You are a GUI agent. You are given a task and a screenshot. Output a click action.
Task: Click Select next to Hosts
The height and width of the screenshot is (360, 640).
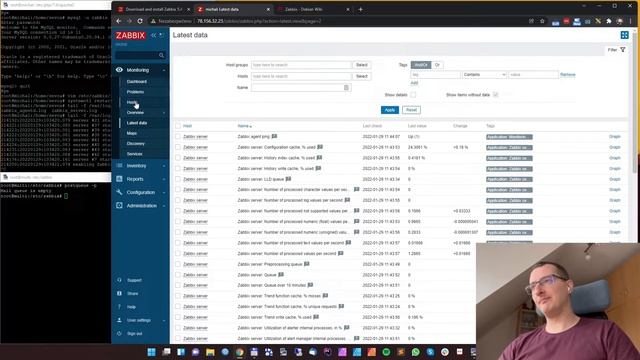point(362,76)
